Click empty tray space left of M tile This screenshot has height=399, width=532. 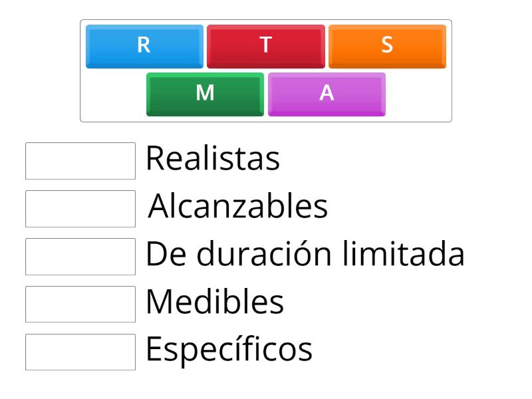pos(113,95)
